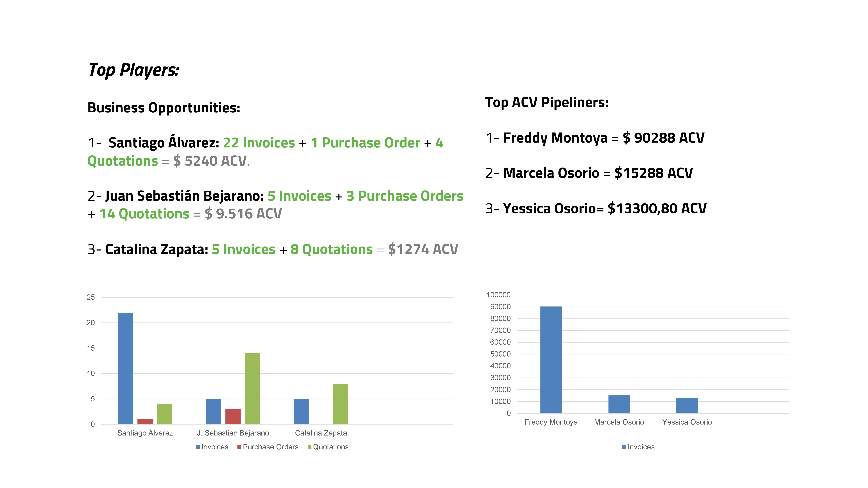Click the '$ 9.516 ACV' value
This screenshot has height=488, width=868.
pos(243,214)
